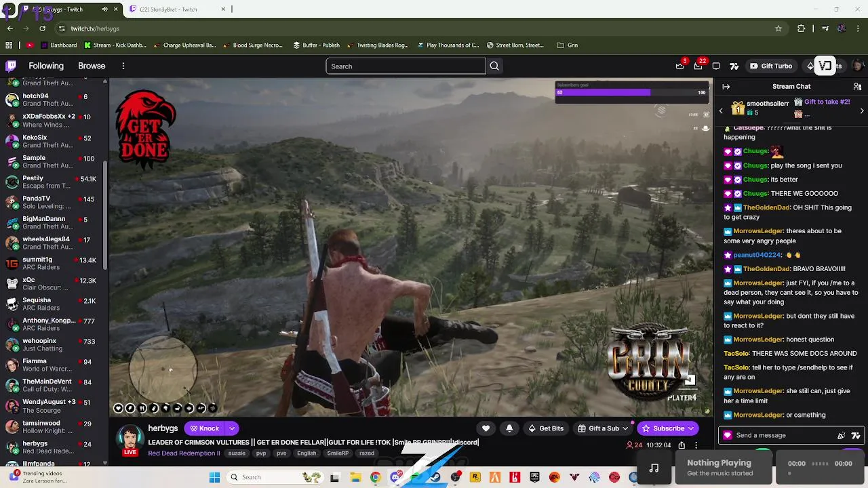Open the 7TV emote menu in chat input

tap(856, 436)
